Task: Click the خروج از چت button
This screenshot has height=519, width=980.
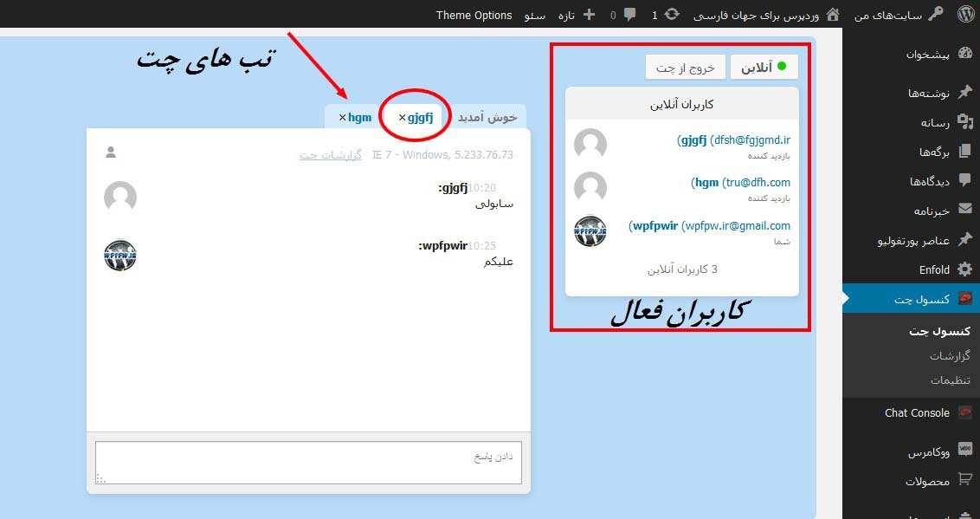Action: pyautogui.click(x=685, y=65)
